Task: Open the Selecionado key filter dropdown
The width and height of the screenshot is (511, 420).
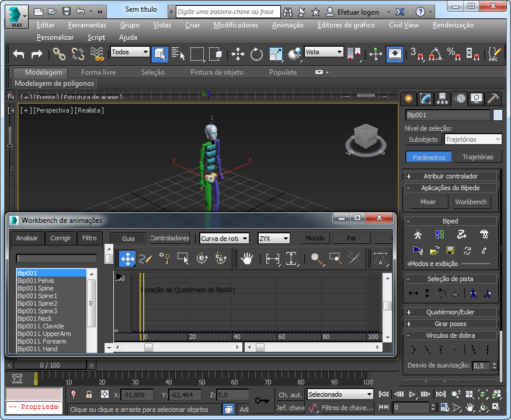Action: (340, 394)
